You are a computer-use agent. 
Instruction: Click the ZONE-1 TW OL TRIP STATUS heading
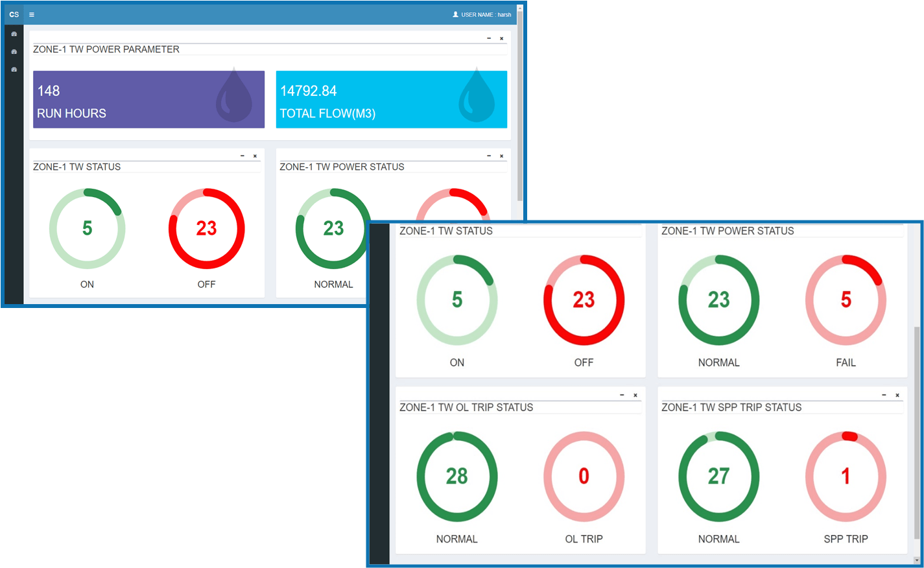466,407
